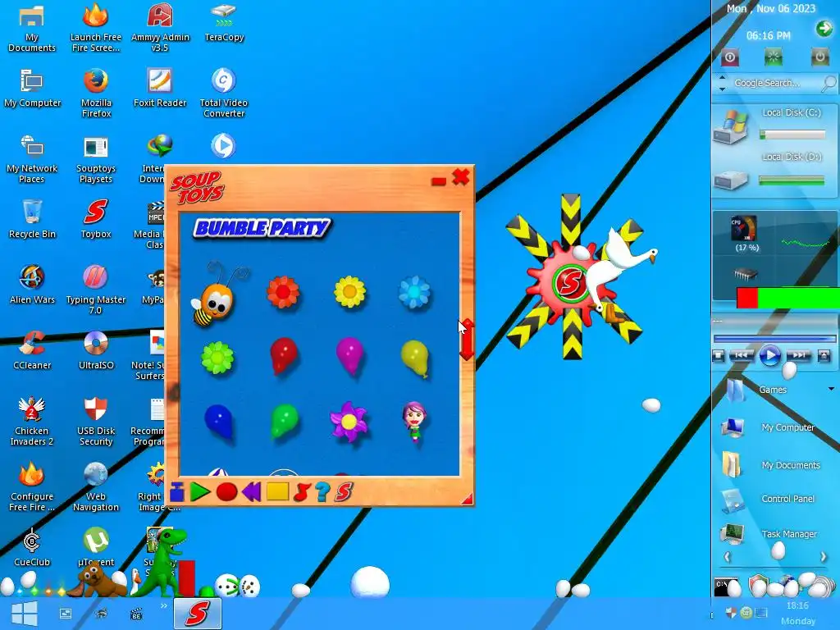Pick the blue balloon toy

[218, 422]
